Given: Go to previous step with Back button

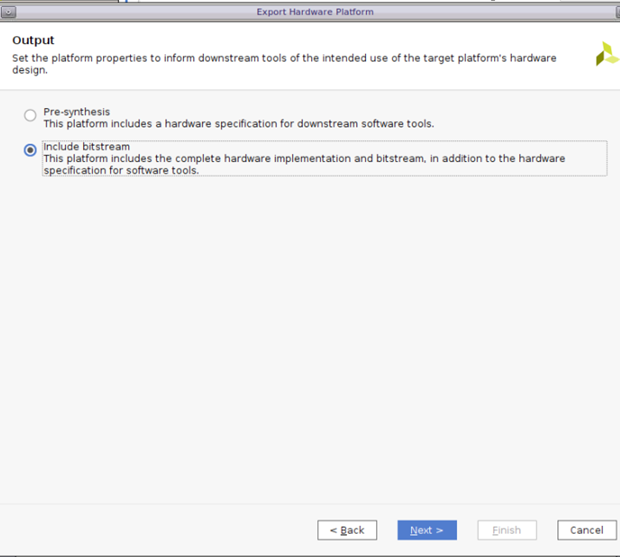Looking at the screenshot, I should click(x=347, y=530).
